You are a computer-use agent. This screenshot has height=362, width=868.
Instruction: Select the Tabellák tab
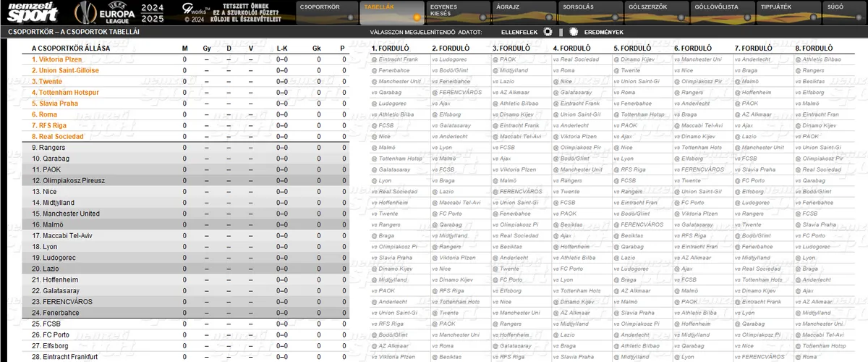pyautogui.click(x=391, y=12)
